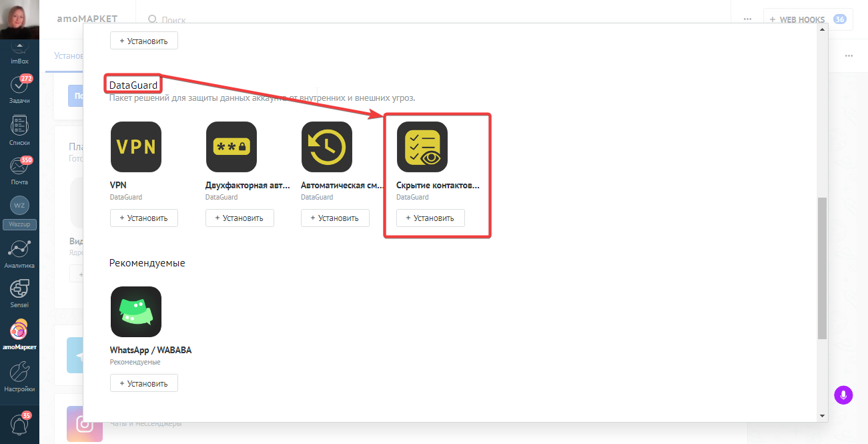Click the Установить button above DataGuard

coord(144,41)
